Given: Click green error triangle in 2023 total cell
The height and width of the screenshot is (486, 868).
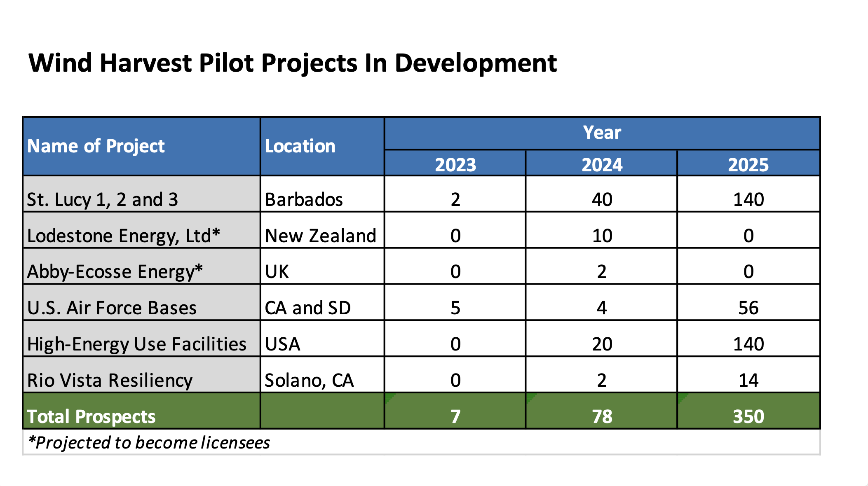Looking at the screenshot, I should (x=389, y=397).
